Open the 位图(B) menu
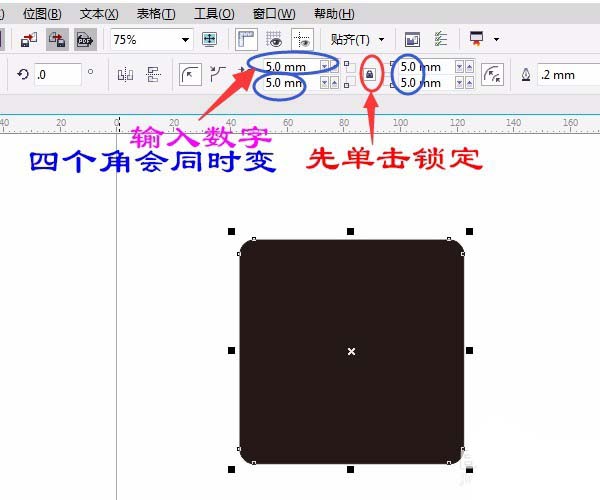Screen dimensions: 600x500 coord(42,14)
